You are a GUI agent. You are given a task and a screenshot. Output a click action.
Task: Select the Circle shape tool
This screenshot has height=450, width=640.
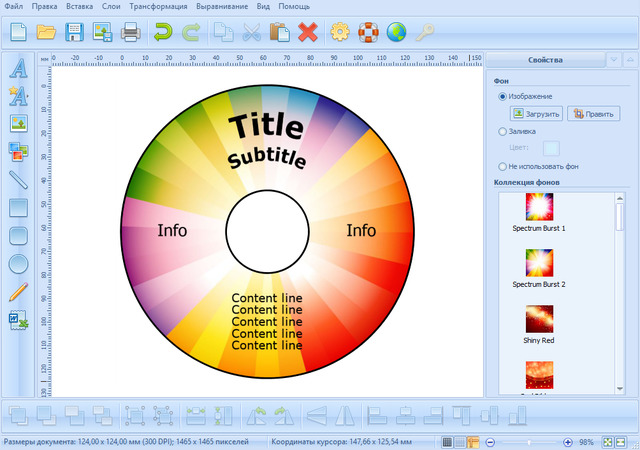tap(18, 264)
